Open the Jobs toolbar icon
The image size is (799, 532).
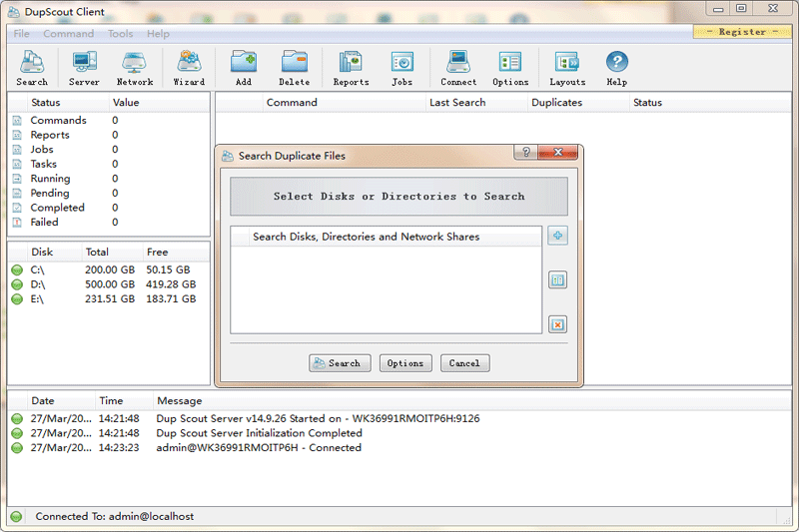click(x=401, y=68)
